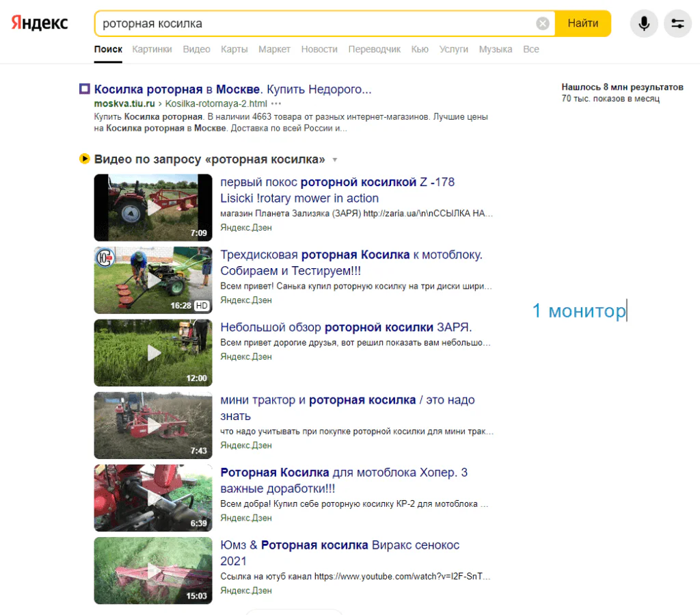Switch to the Картинки tab
The image size is (700, 615).
152,49
